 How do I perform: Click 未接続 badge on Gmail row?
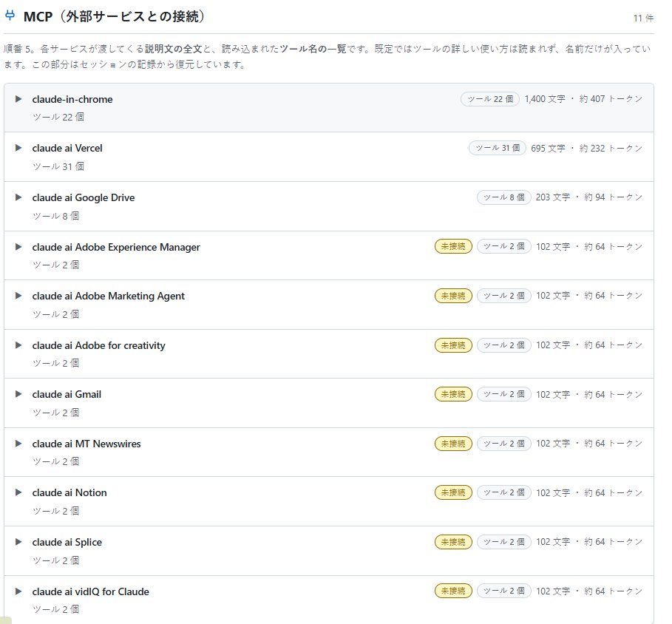(x=453, y=394)
